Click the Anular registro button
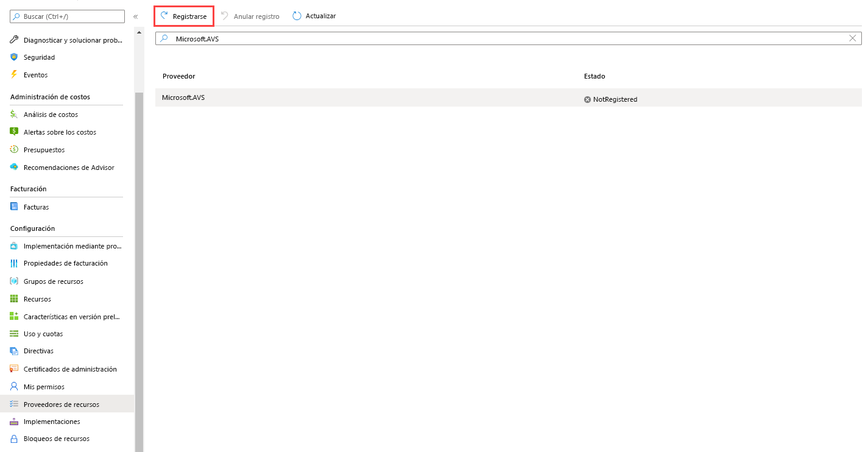The image size is (868, 452). [x=250, y=16]
